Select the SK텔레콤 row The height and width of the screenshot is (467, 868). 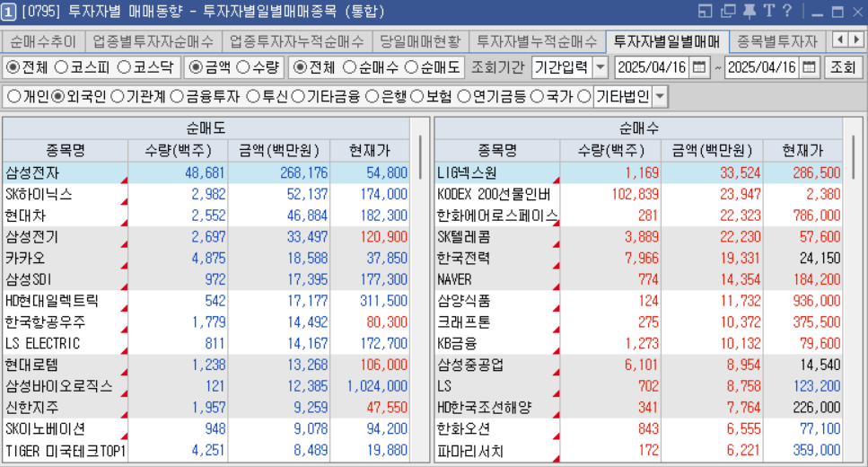coord(639,237)
